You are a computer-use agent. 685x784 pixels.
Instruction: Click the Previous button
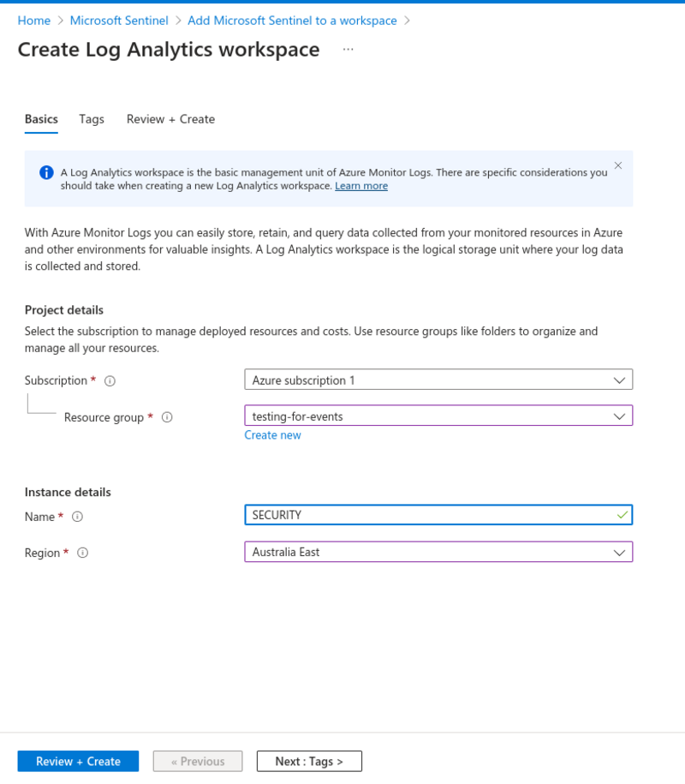click(x=198, y=761)
